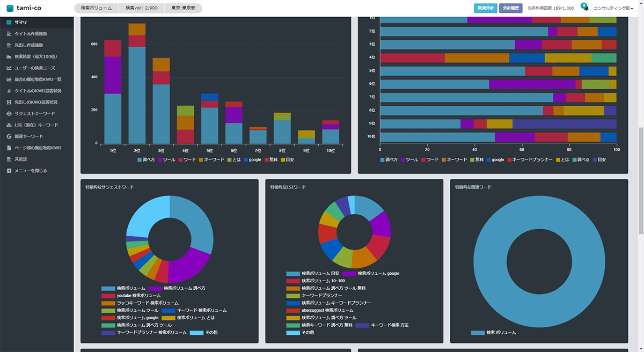This screenshot has height=352, width=644.
Task: Go to 共起語 in the sidebar menu
Action: point(20,159)
